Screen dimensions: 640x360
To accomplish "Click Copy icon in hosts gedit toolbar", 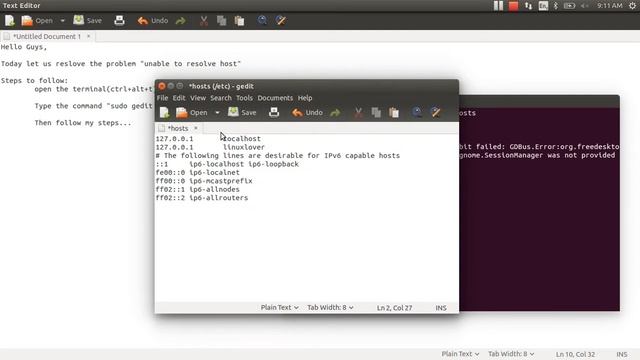I will pos(376,112).
